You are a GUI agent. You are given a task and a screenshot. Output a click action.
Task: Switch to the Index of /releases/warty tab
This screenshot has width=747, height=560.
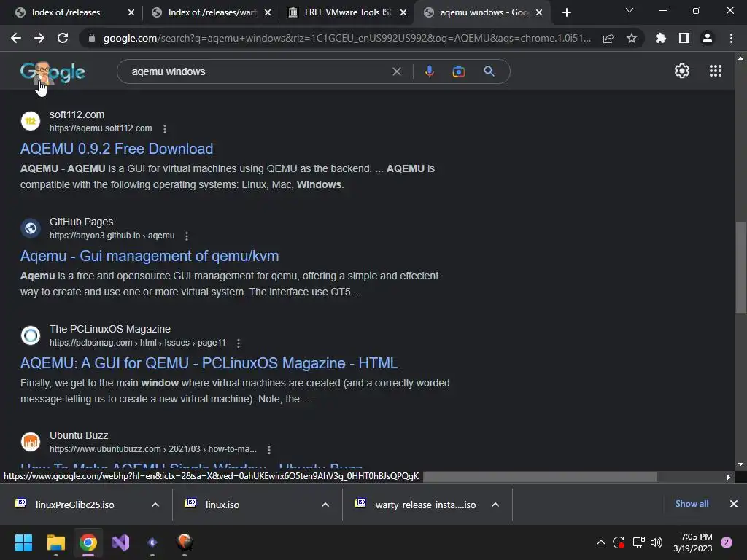tap(212, 12)
